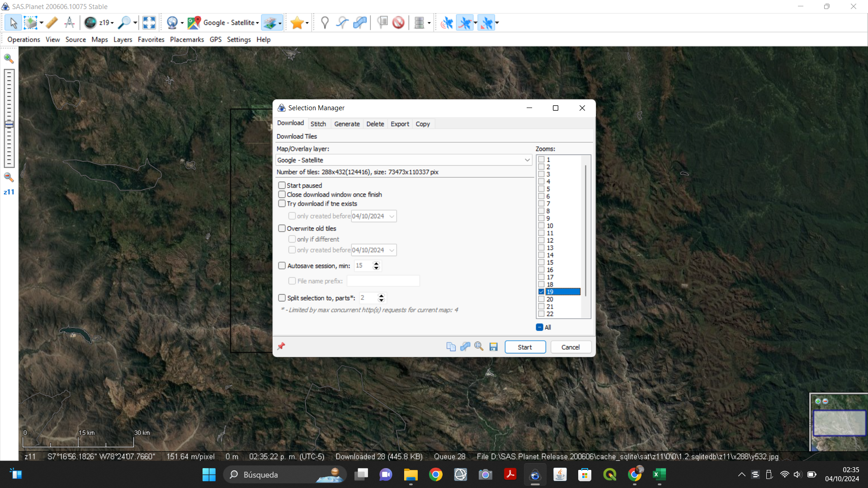Click the magnifier go-to search icon
Screen dimensions: 868x488
pos(124,23)
